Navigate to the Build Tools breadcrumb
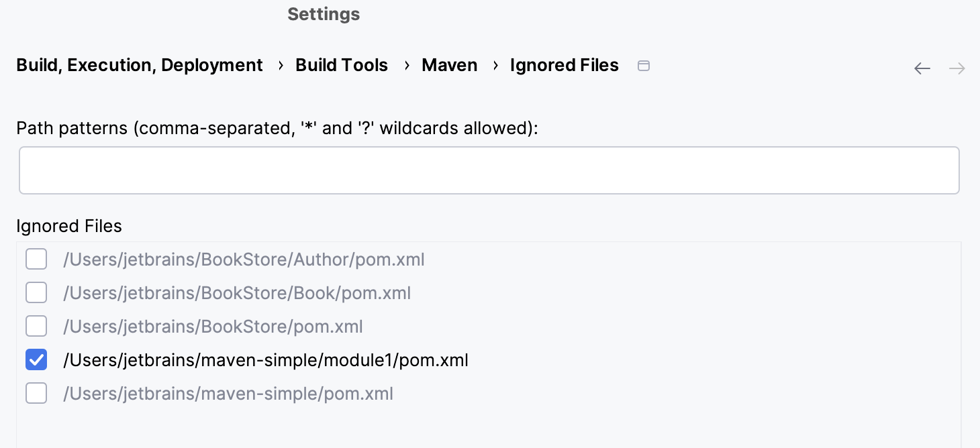The image size is (980, 448). [342, 65]
